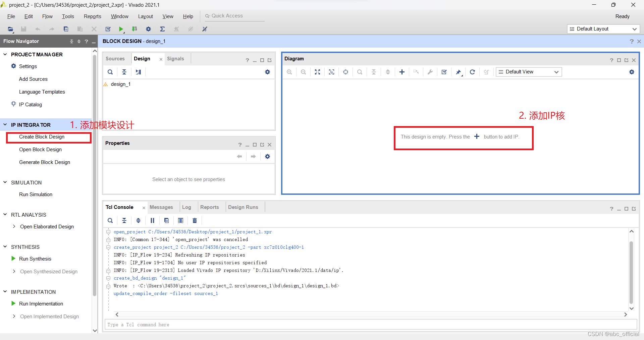Click the customize wrench icon in Diagram toolbar
This screenshot has width=644, height=340.
click(x=430, y=72)
